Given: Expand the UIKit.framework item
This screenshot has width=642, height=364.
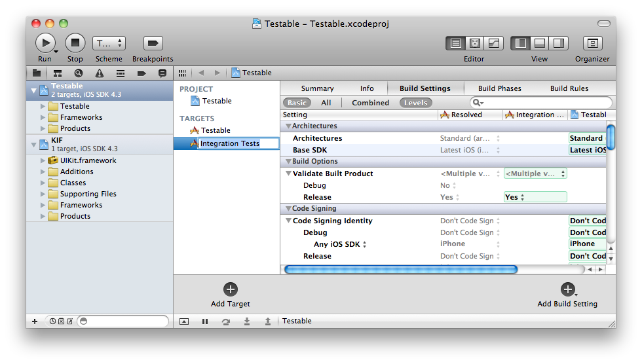Looking at the screenshot, I should (43, 160).
